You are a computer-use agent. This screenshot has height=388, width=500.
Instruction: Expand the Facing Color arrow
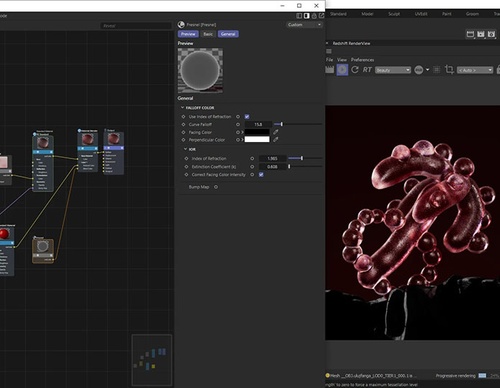point(242,132)
